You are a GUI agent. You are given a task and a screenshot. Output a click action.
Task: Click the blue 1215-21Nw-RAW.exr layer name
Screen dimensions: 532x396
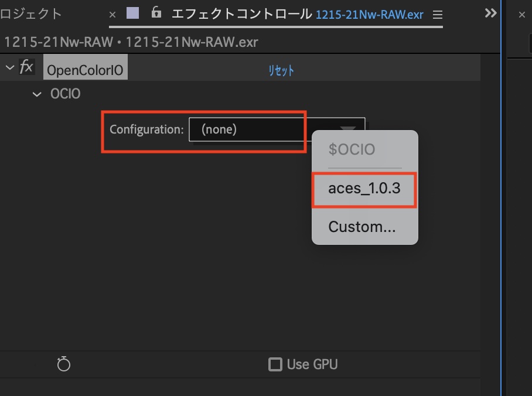(369, 15)
